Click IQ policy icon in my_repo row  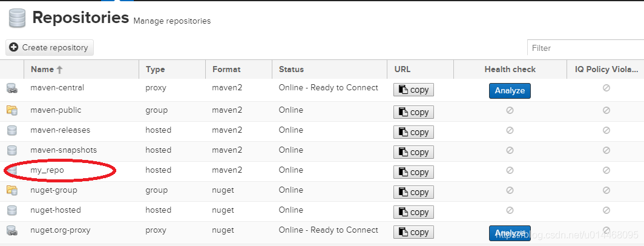pos(606,170)
